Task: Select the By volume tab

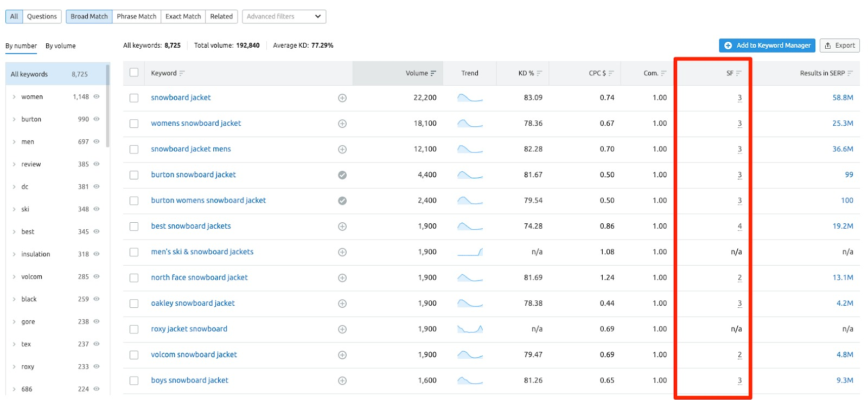Action: coord(60,46)
